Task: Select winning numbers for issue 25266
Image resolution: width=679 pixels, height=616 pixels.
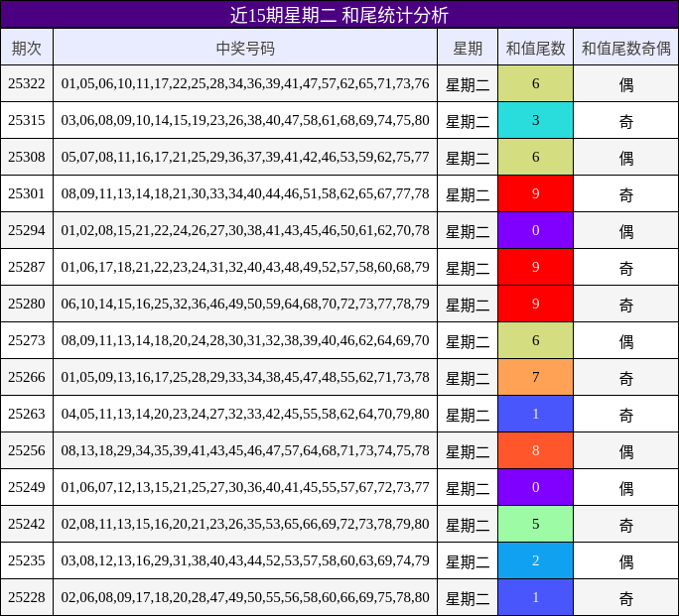Action: [x=245, y=377]
